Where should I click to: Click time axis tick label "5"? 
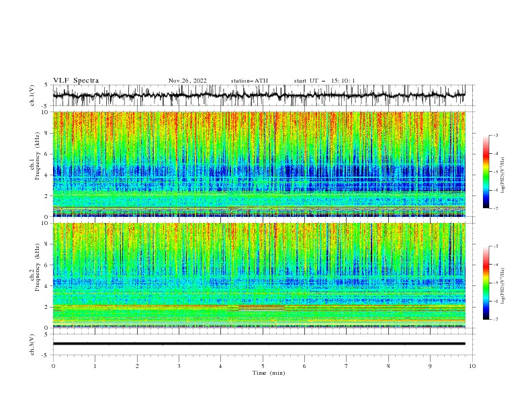[x=263, y=366]
